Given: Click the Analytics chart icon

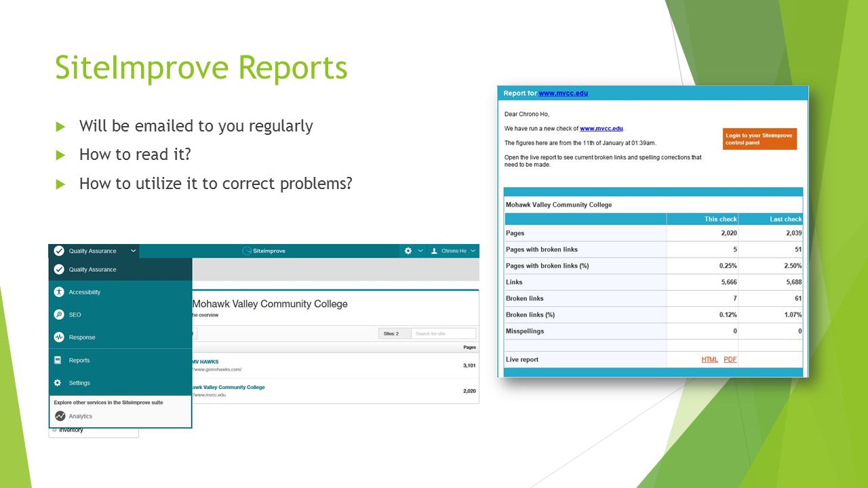Looking at the screenshot, I should [60, 416].
